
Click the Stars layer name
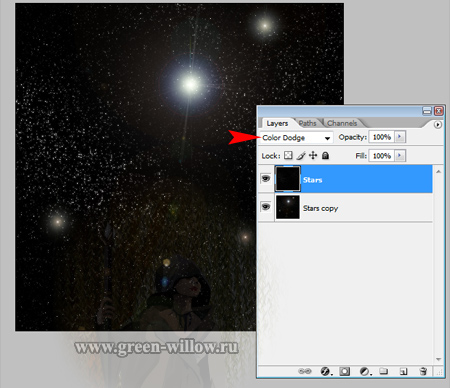coord(312,180)
